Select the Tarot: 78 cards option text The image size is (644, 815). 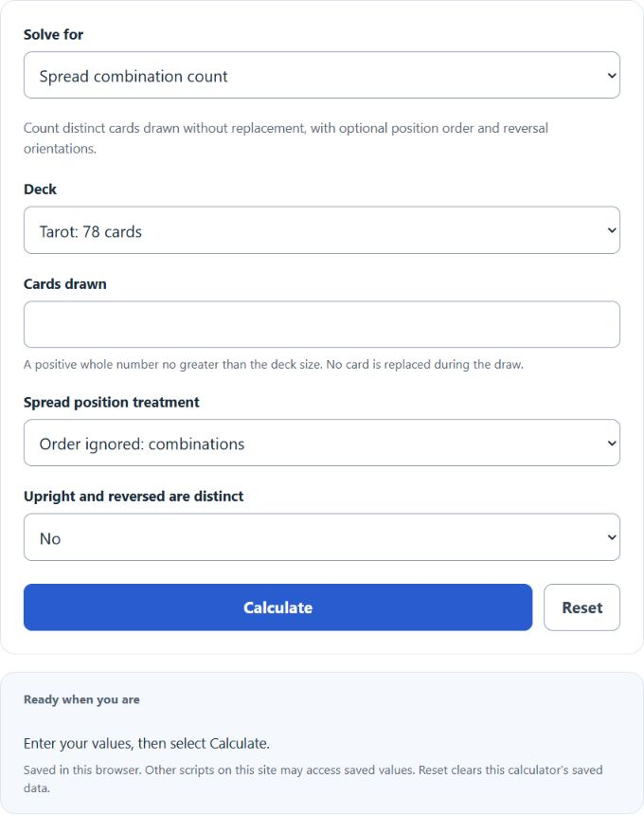(90, 232)
